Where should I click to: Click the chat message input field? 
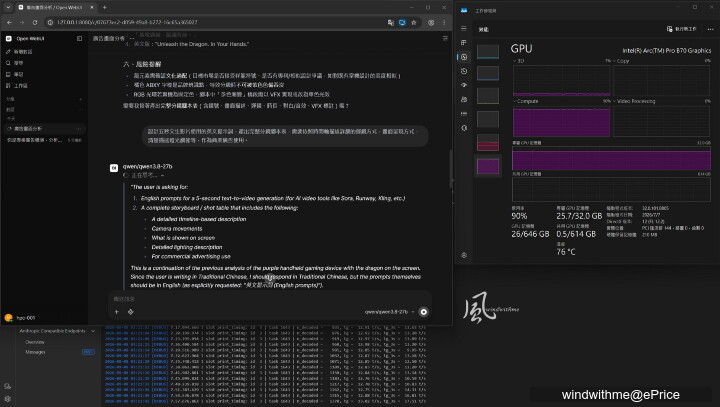point(270,299)
